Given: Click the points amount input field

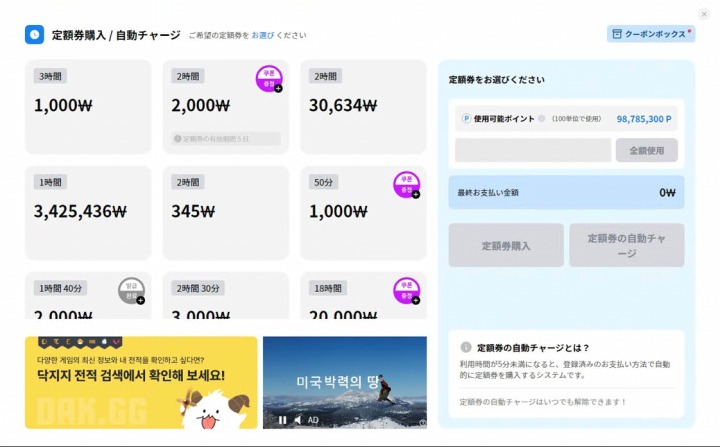Looking at the screenshot, I should (532, 150).
